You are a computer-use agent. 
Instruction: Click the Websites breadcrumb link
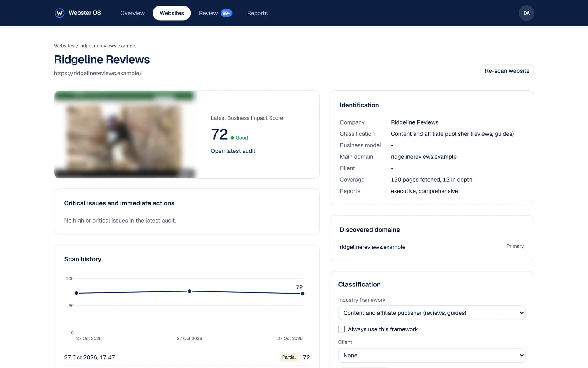point(64,46)
